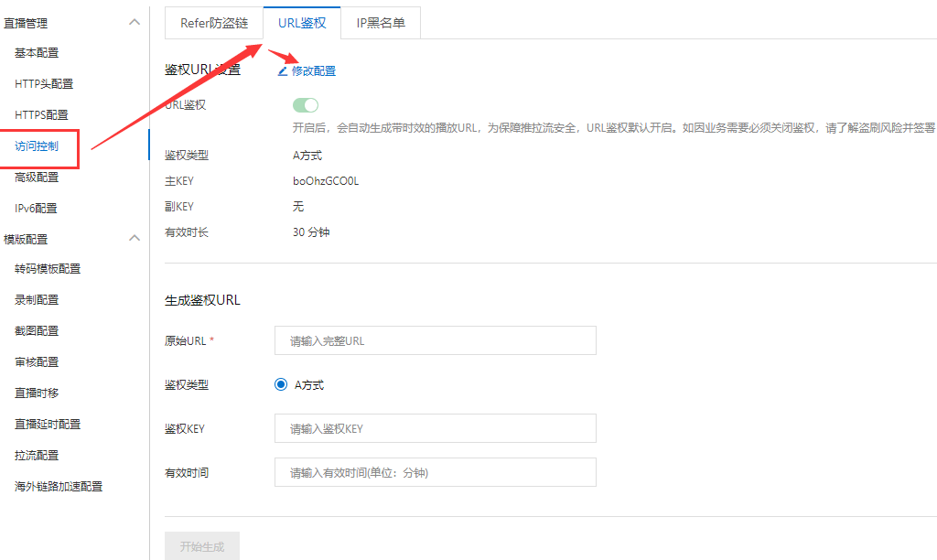
Task: Collapse the 直播管理 section chevron
Action: [x=135, y=22]
